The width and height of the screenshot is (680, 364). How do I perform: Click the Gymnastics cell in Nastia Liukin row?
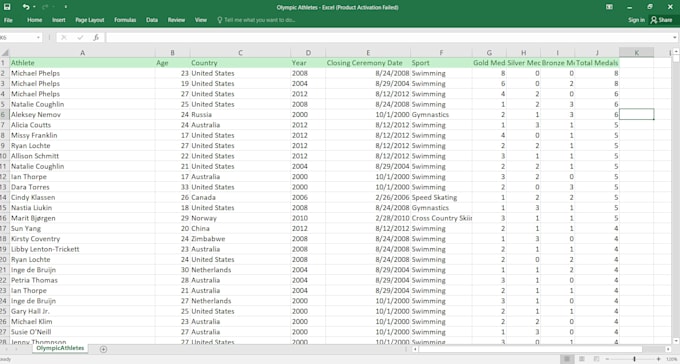441,208
